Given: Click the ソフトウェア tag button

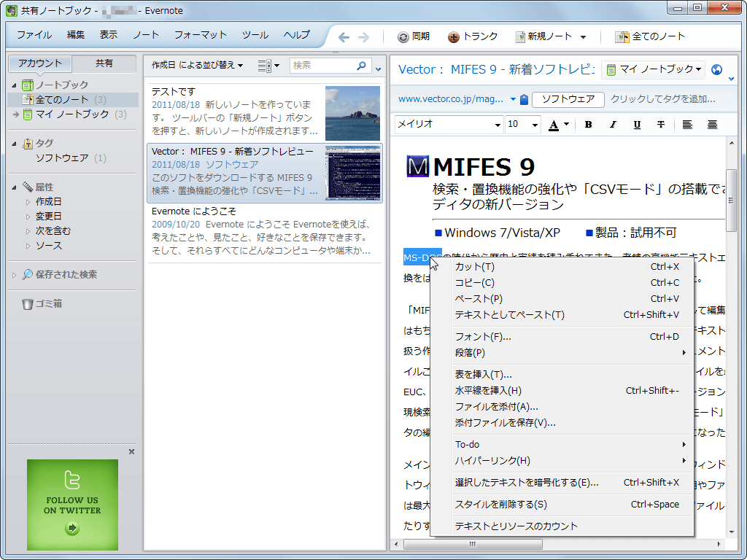Looking at the screenshot, I should [568, 99].
